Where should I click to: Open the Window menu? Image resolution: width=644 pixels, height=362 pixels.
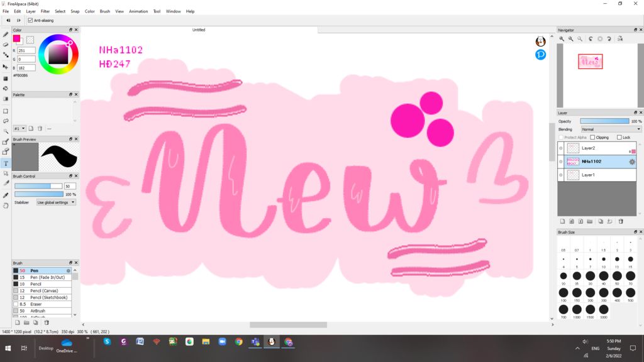tap(174, 11)
